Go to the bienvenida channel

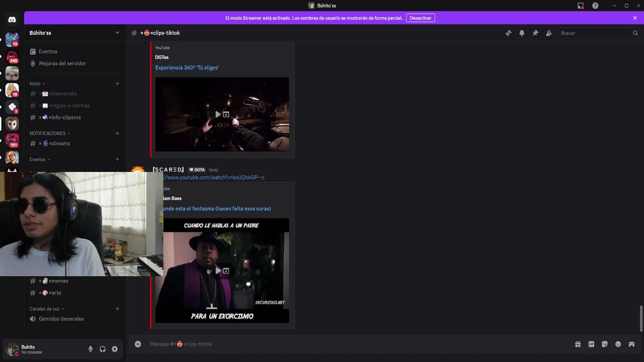point(74,94)
